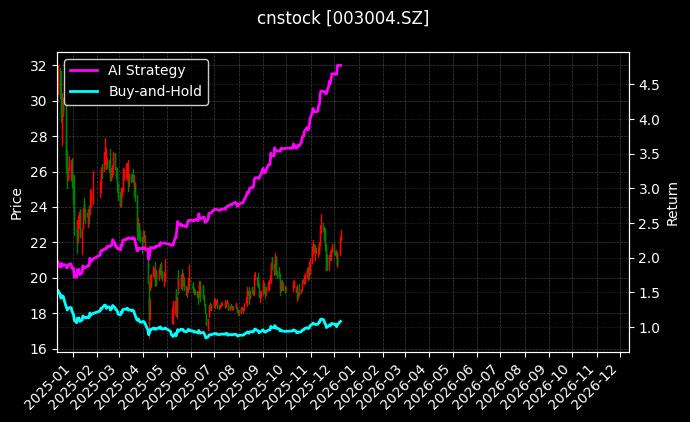Click the end of the magenta strategy curve
690x422 pixels.
[341, 65]
